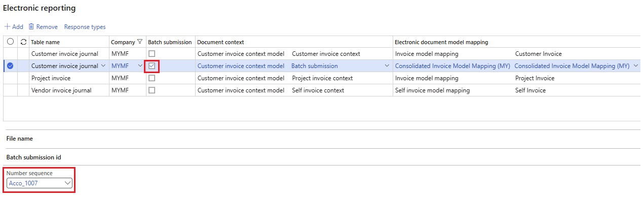Deselect the checked row marker
This screenshot has height=198, width=644.
[11, 66]
